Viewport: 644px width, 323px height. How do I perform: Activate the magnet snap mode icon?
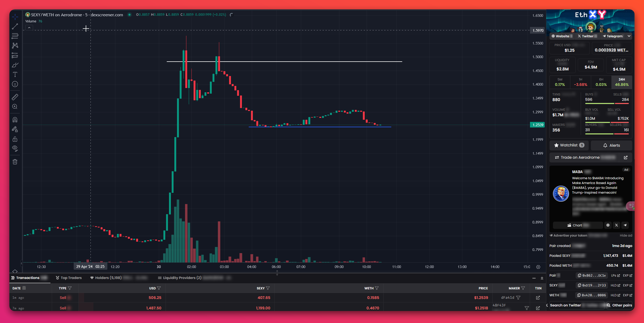click(x=15, y=119)
